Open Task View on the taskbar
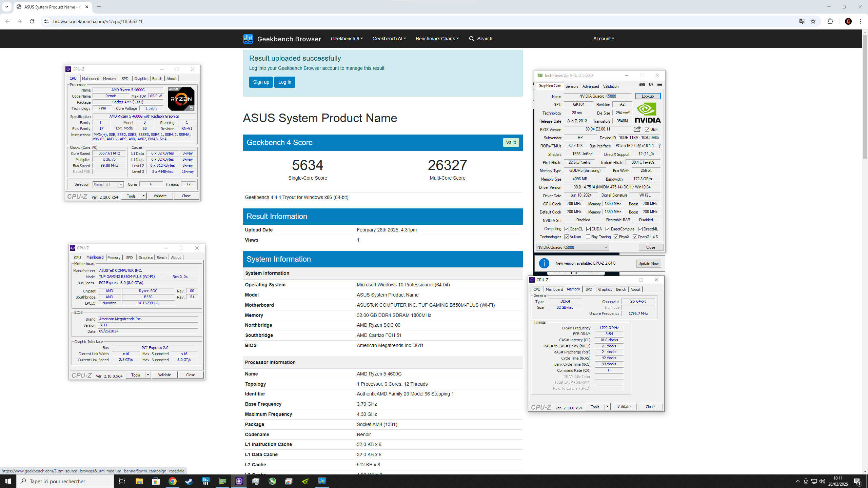 122,481
